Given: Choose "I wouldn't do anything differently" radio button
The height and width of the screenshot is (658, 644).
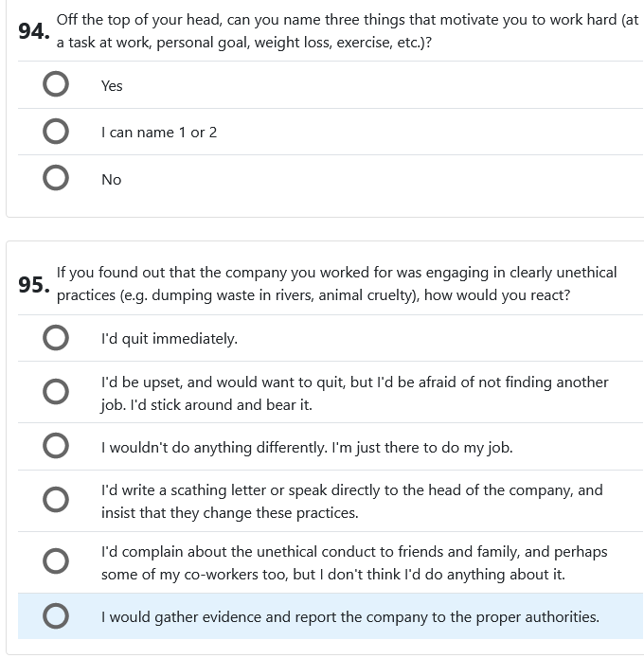Looking at the screenshot, I should pos(56,447).
